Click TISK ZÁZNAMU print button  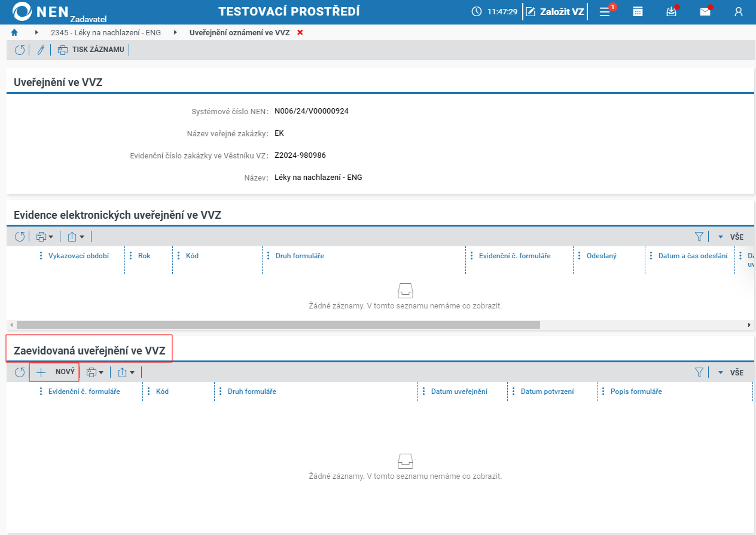coord(91,50)
